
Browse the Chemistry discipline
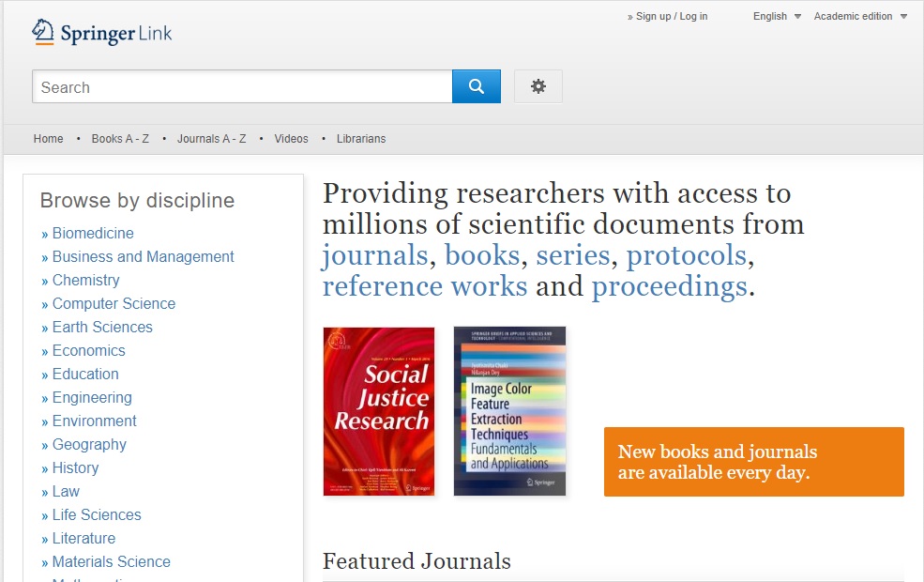tap(85, 280)
